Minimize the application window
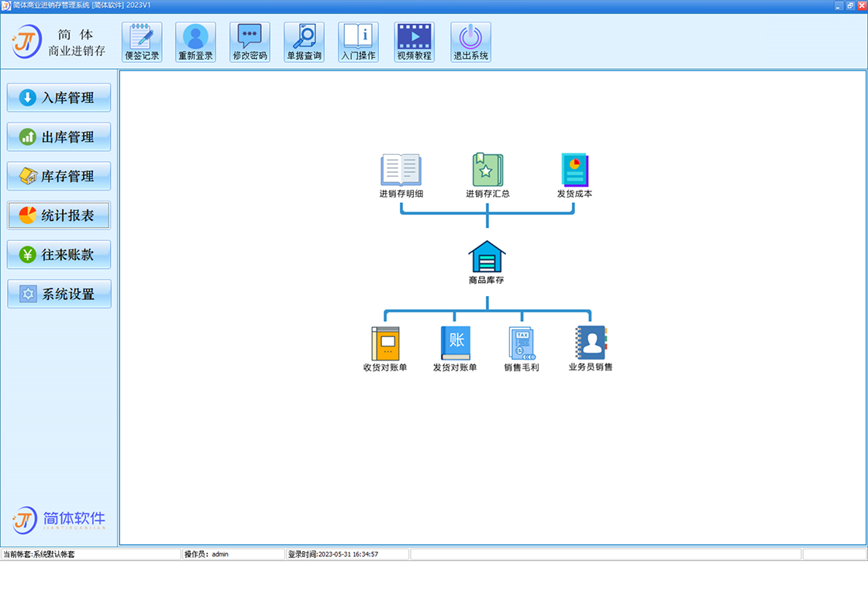 coord(839,5)
